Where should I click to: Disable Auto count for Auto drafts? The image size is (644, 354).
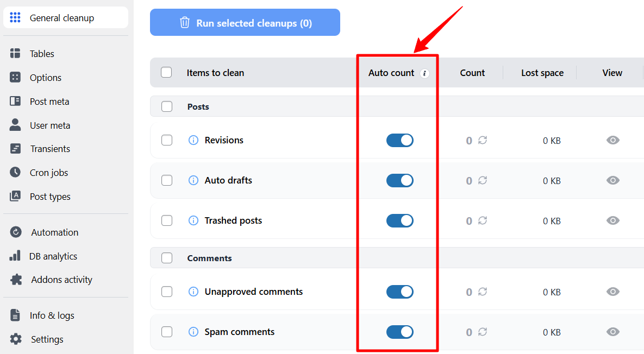point(399,180)
